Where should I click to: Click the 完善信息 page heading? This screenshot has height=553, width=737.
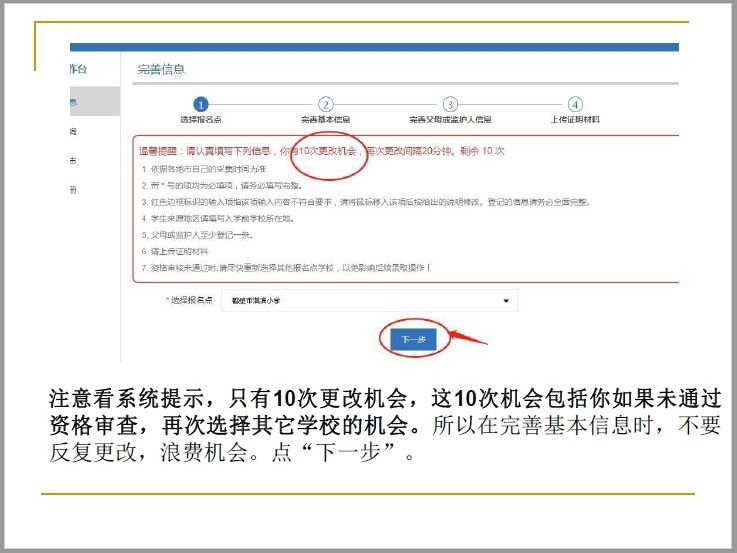point(161,70)
